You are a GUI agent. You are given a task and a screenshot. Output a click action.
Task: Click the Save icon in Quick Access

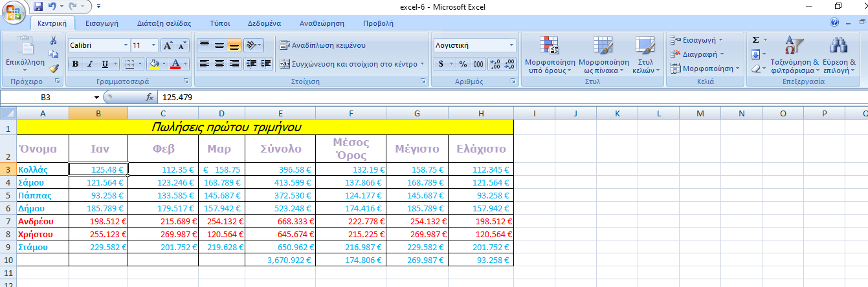click(38, 6)
